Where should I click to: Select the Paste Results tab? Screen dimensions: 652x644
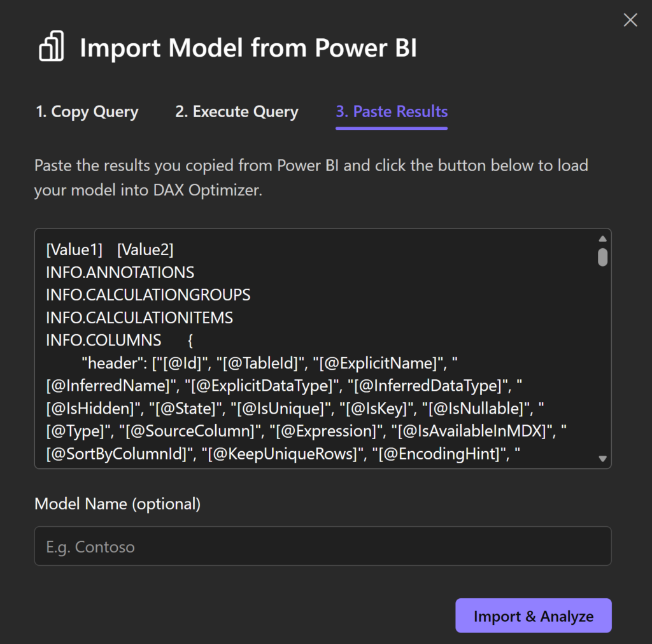click(392, 112)
